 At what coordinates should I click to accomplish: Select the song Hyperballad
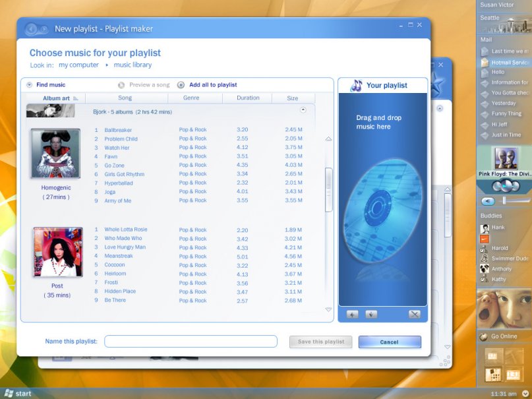119,183
